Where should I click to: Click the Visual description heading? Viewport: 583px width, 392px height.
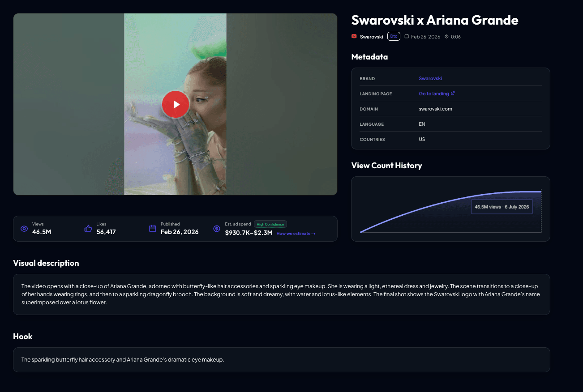[46, 263]
